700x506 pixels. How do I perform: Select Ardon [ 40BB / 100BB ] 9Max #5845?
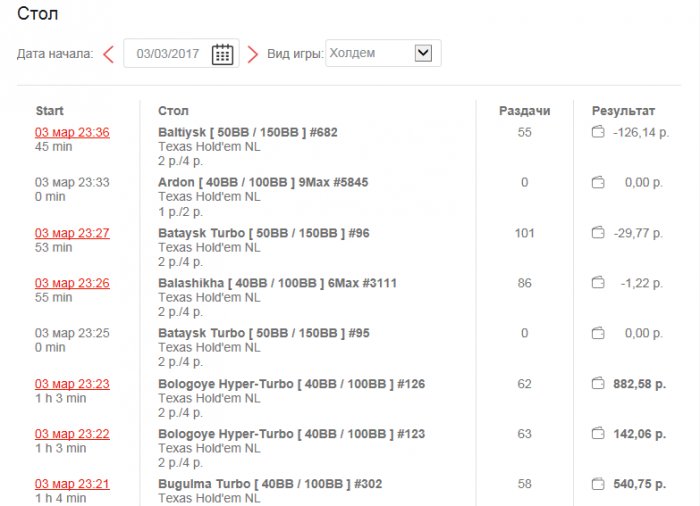pos(263,182)
